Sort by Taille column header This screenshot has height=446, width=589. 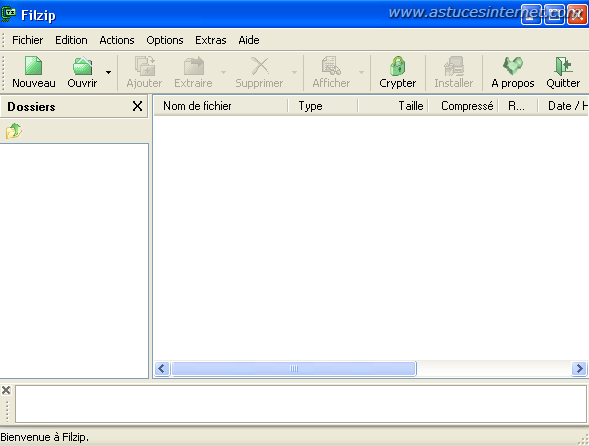pyautogui.click(x=393, y=106)
